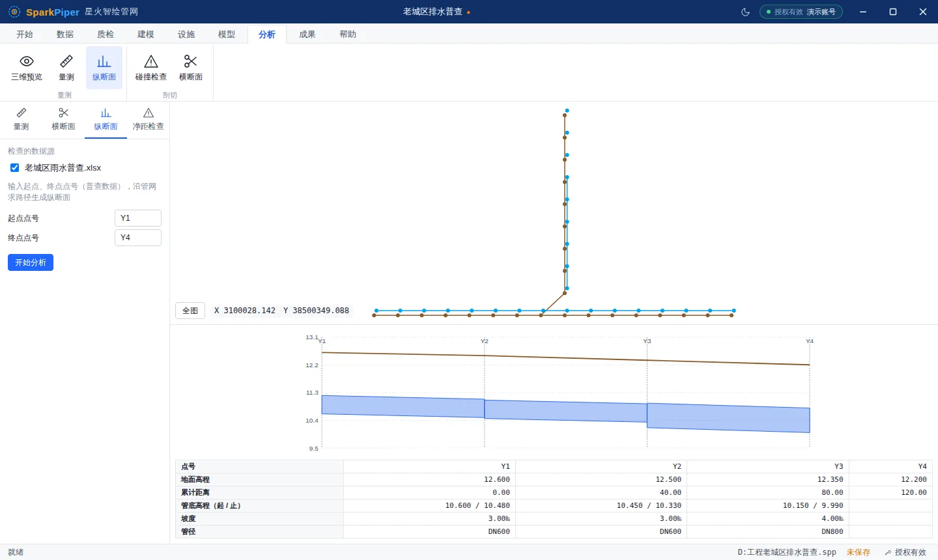Click 授权有效 license icon in status bar
Screen dimensions: 938x560
(888, 552)
